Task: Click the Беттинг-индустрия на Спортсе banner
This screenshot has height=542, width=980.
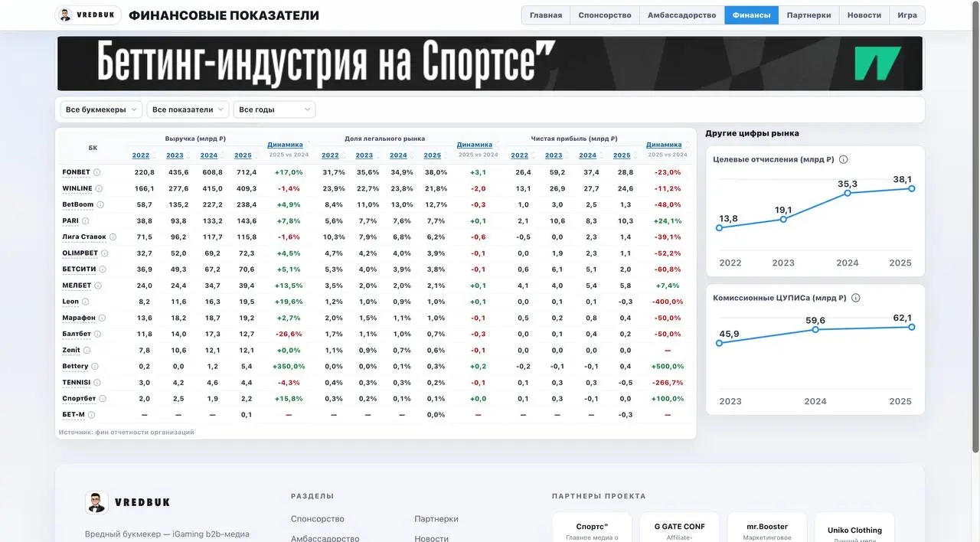Action: pos(490,64)
